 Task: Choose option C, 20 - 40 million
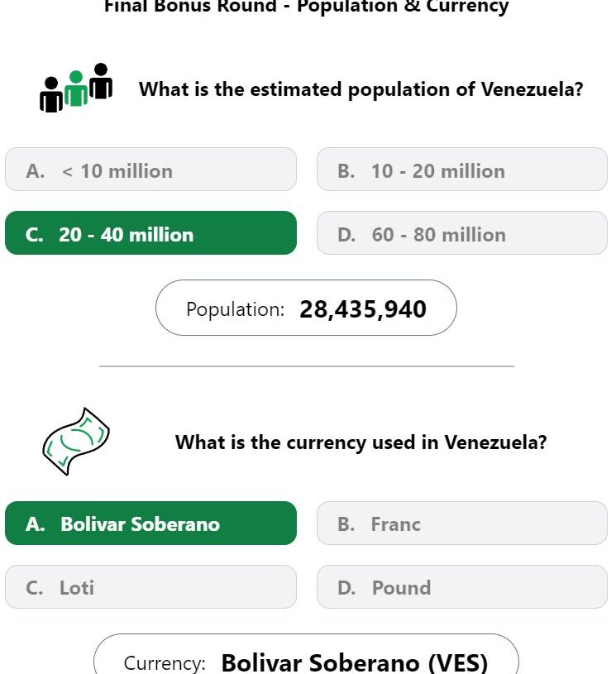click(x=150, y=233)
